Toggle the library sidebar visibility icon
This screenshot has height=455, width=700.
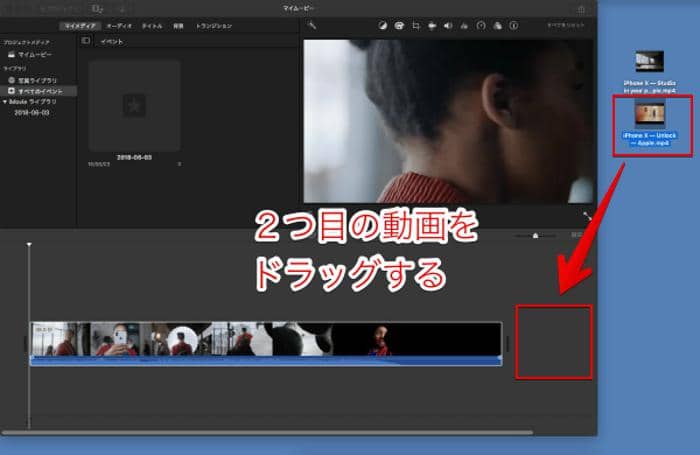[x=86, y=41]
